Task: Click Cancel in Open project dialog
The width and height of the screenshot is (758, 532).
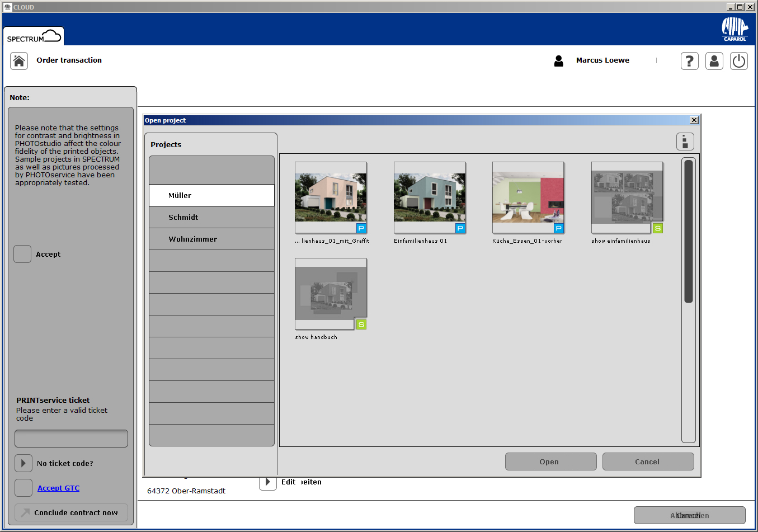Action: click(648, 462)
